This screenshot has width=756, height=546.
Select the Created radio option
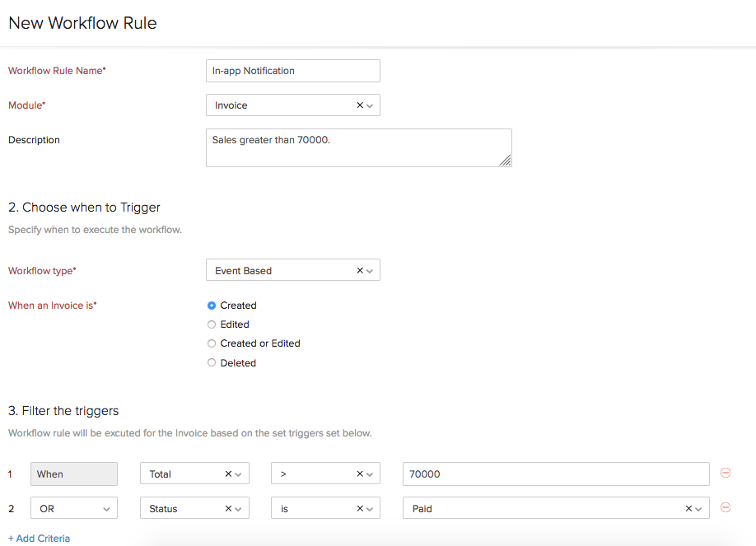212,306
